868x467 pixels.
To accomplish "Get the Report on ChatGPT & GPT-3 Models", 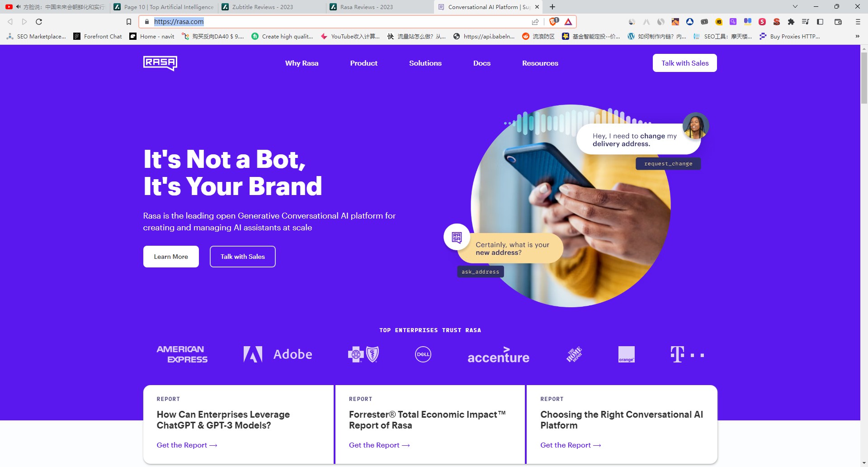I will [x=187, y=445].
